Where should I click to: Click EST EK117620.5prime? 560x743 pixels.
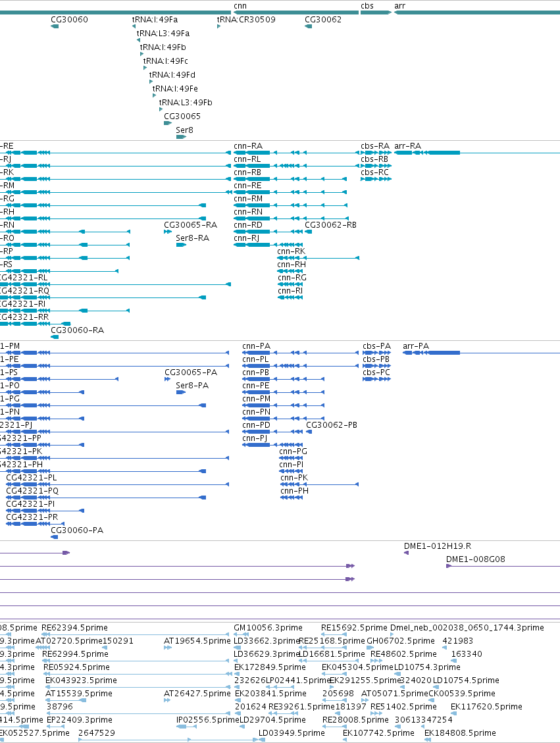(x=486, y=707)
